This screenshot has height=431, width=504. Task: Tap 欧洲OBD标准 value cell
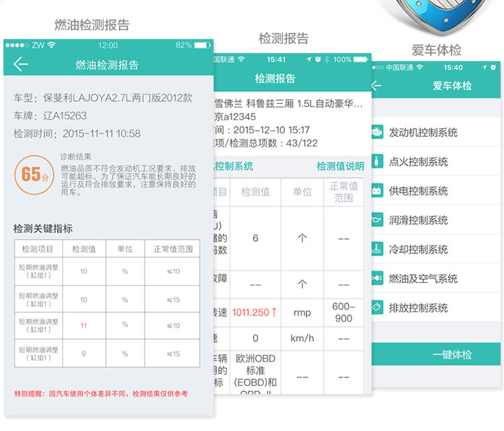[255, 373]
